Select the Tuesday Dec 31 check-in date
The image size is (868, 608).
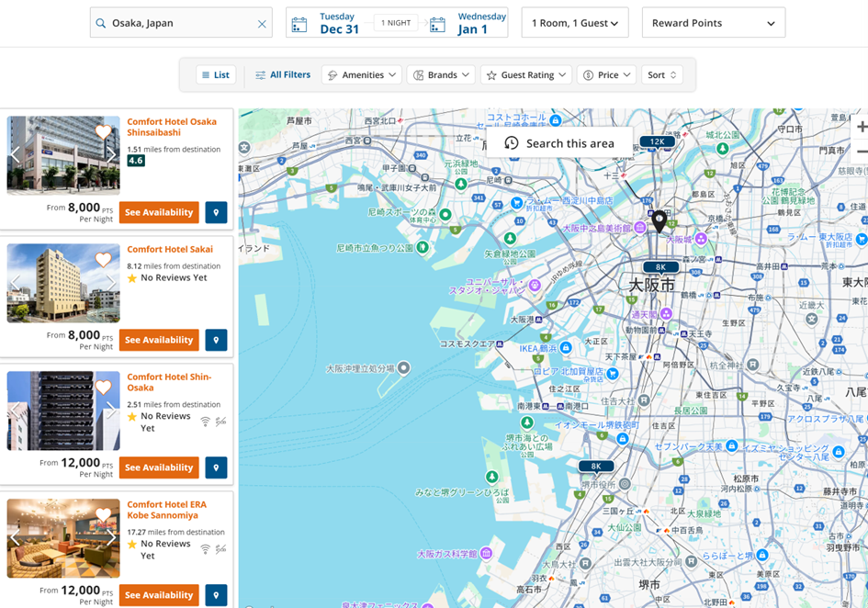[339, 24]
